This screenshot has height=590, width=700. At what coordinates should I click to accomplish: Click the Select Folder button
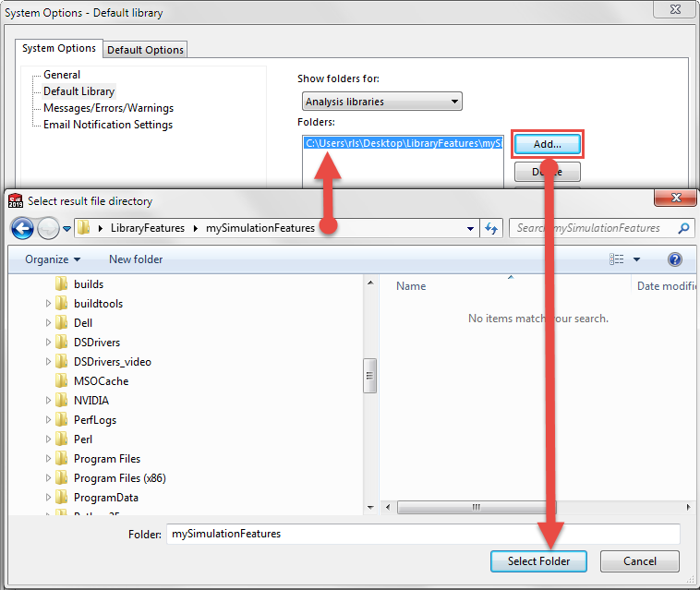click(538, 561)
